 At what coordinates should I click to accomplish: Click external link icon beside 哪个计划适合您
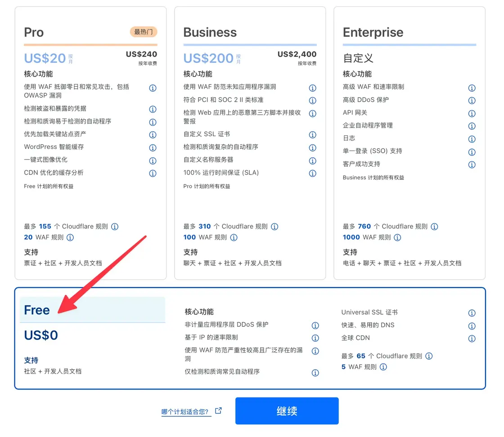pos(219,410)
